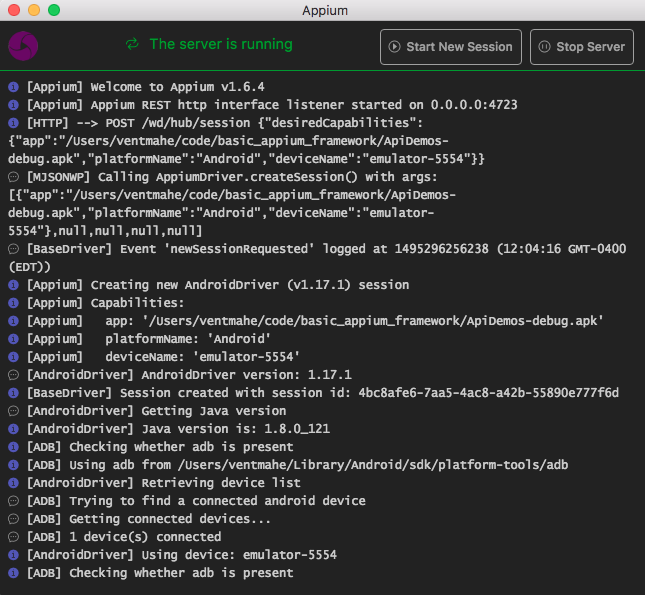Viewport: 645px width, 595px height.
Task: Click info icon beside 'Retrieving device list' line
Action: pyautogui.click(x=13, y=483)
